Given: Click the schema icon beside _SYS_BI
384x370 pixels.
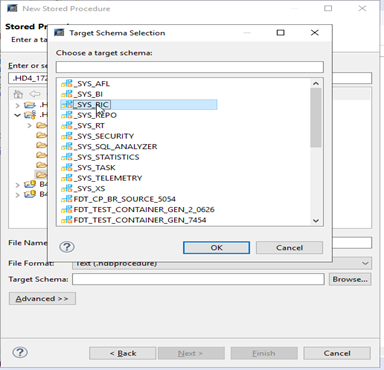Looking at the screenshot, I should [x=67, y=94].
